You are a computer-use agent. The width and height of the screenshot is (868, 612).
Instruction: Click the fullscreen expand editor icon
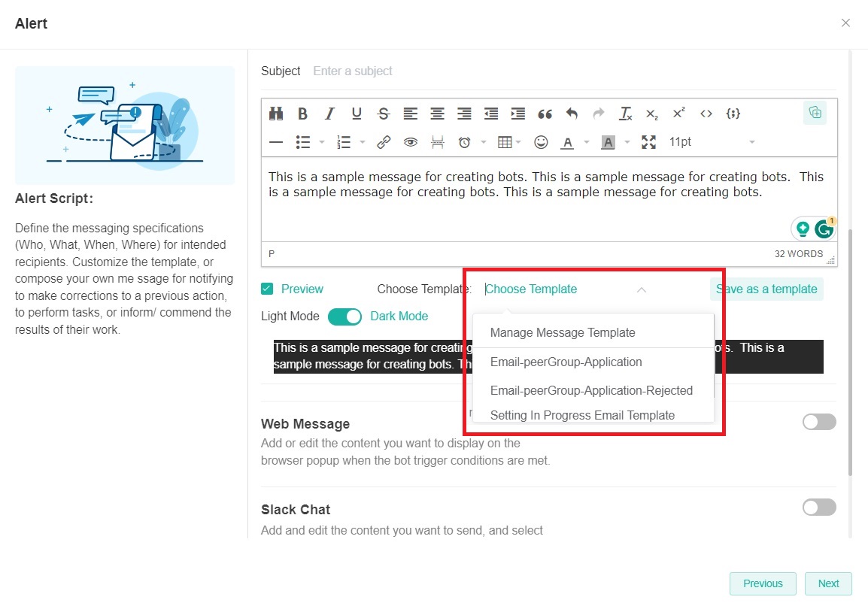[x=648, y=141]
